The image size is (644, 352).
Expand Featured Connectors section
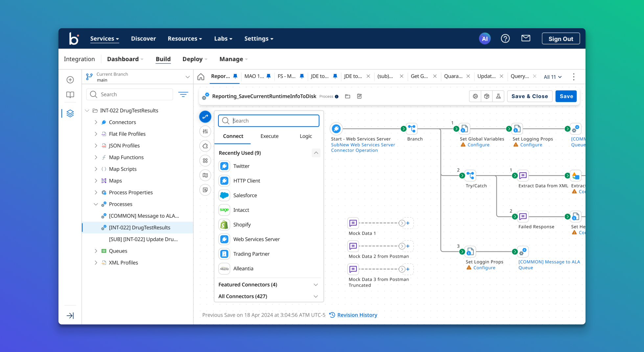(x=316, y=285)
